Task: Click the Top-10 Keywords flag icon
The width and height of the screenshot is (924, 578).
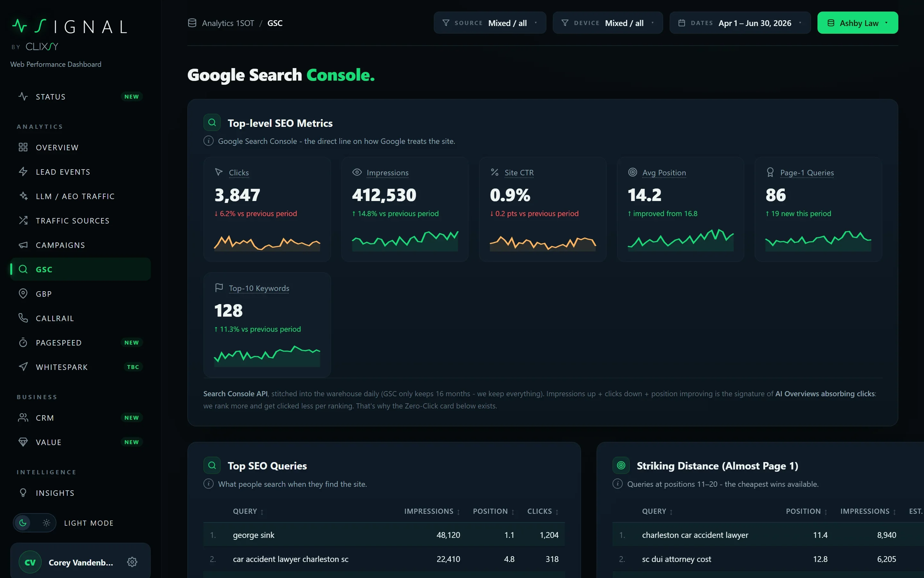Action: [x=219, y=287]
